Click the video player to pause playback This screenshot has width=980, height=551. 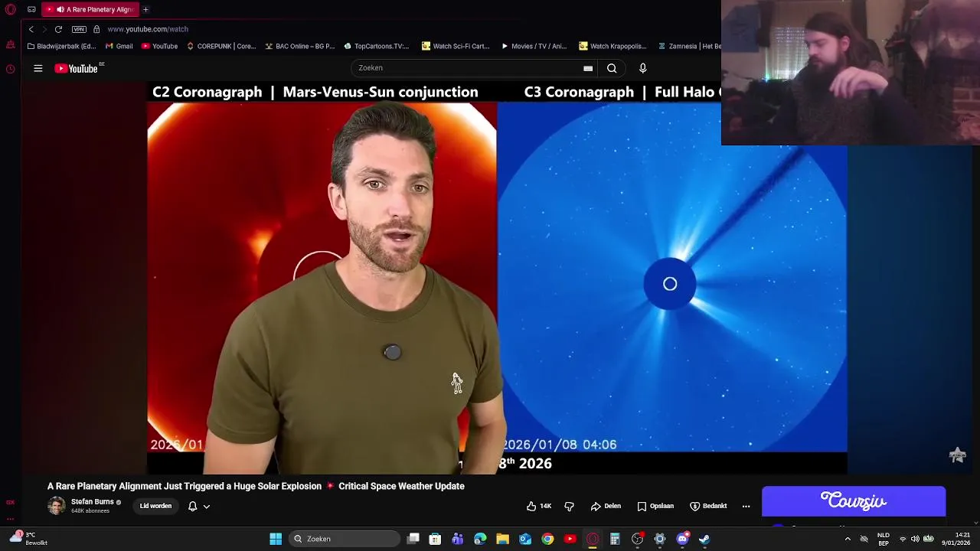click(x=497, y=277)
